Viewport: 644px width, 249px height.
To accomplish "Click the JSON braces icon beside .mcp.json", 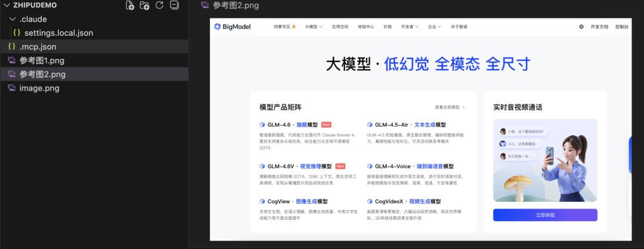I will coord(12,47).
